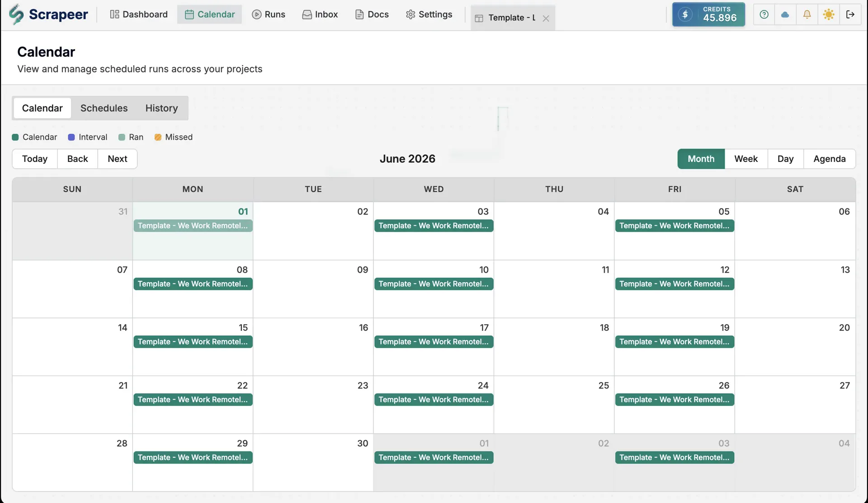The image size is (868, 503).
Task: Open the Template event on June 19
Action: coord(675,342)
